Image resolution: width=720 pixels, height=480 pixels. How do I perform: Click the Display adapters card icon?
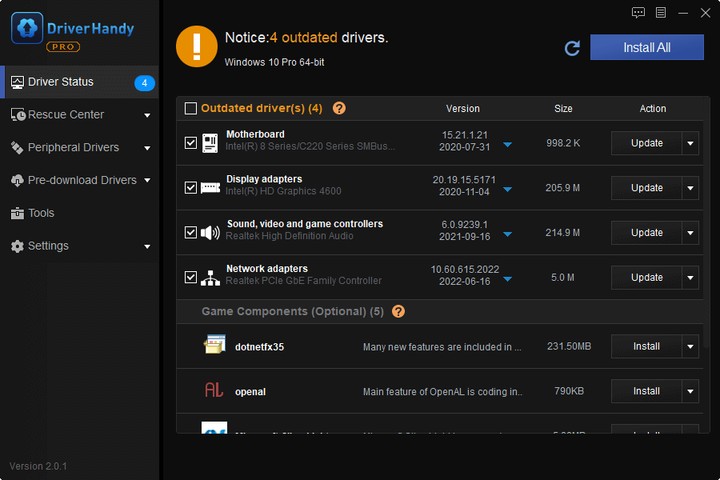point(210,187)
